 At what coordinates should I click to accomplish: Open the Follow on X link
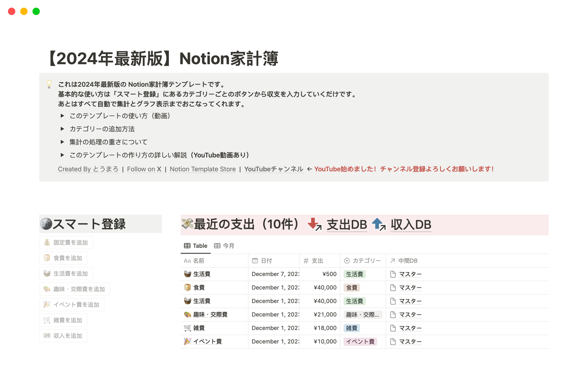click(144, 169)
